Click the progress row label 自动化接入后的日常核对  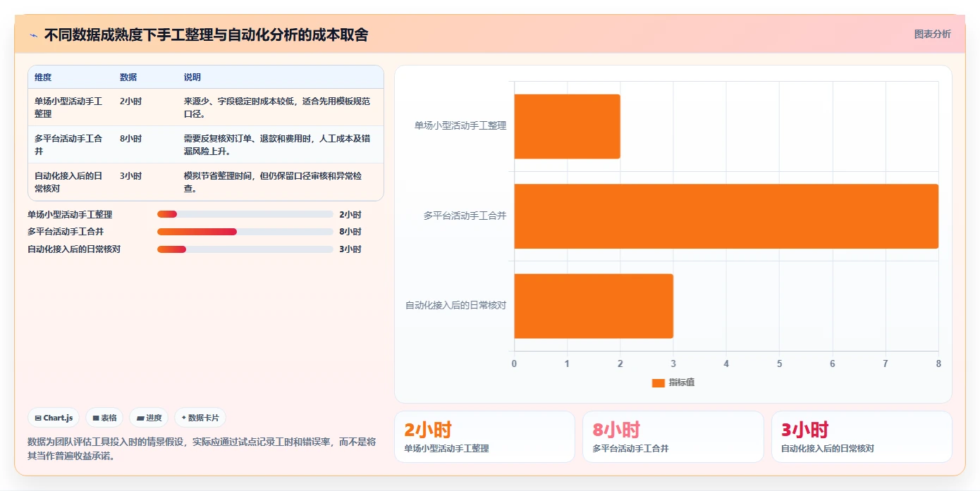pyautogui.click(x=74, y=249)
